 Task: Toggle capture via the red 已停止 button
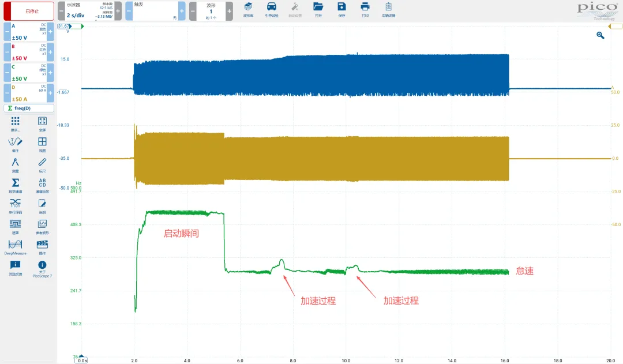(x=29, y=11)
